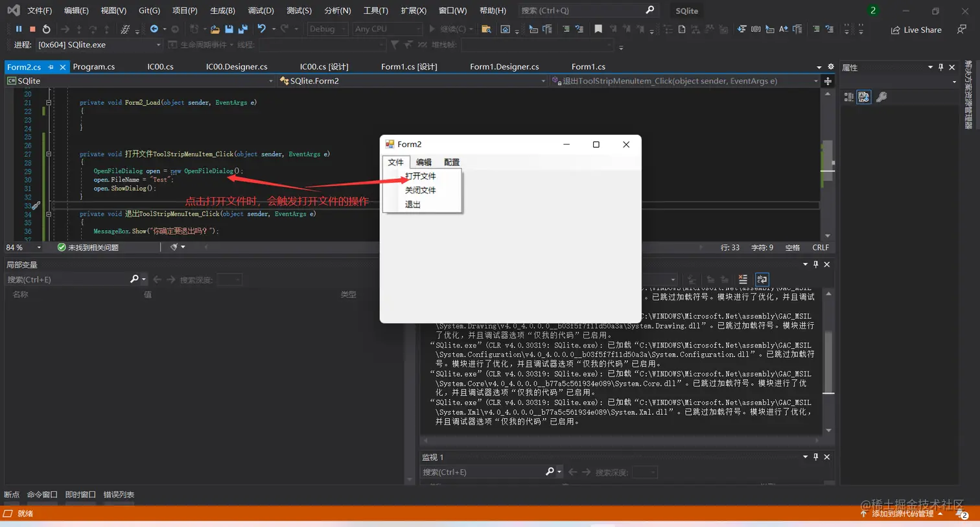
Task: Select 关闭文件 in the Form2 menu
Action: point(421,191)
